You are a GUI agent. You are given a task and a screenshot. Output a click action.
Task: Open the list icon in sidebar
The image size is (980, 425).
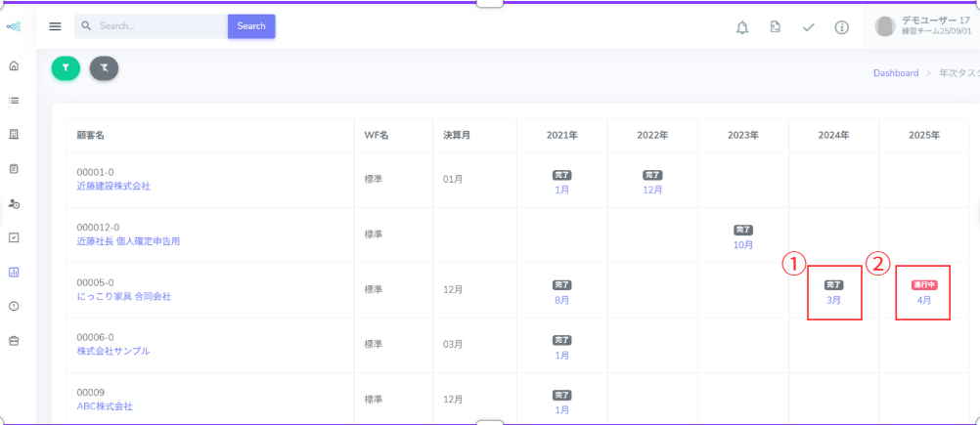click(14, 100)
